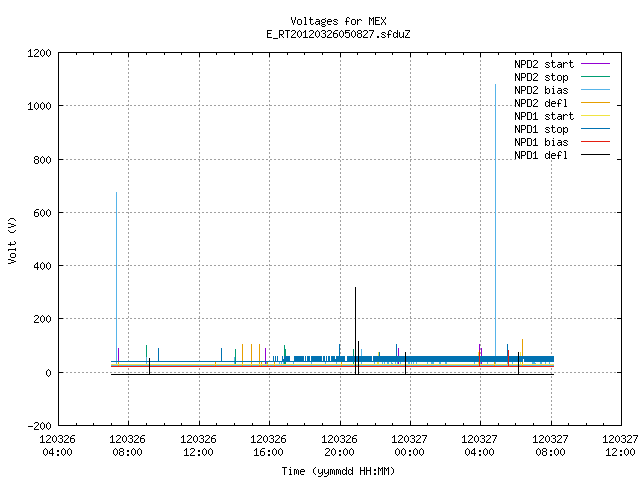
Task: Click the '120326 12:00' x-axis tick label
Action: click(x=198, y=446)
